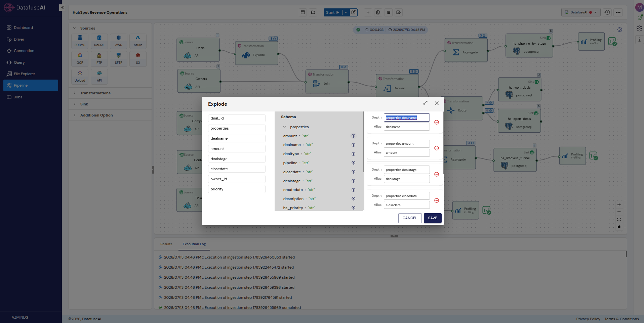The image size is (644, 323).
Task: Expand the Sink section
Action: click(75, 104)
